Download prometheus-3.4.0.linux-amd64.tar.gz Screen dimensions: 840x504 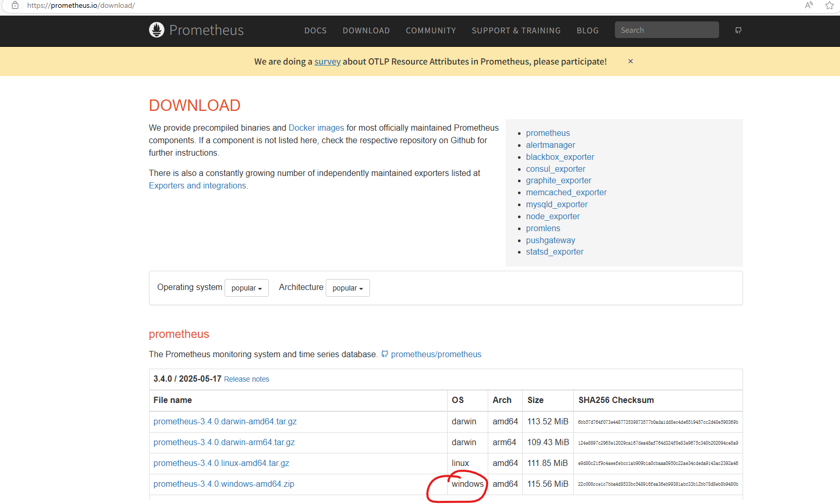pyautogui.click(x=221, y=463)
